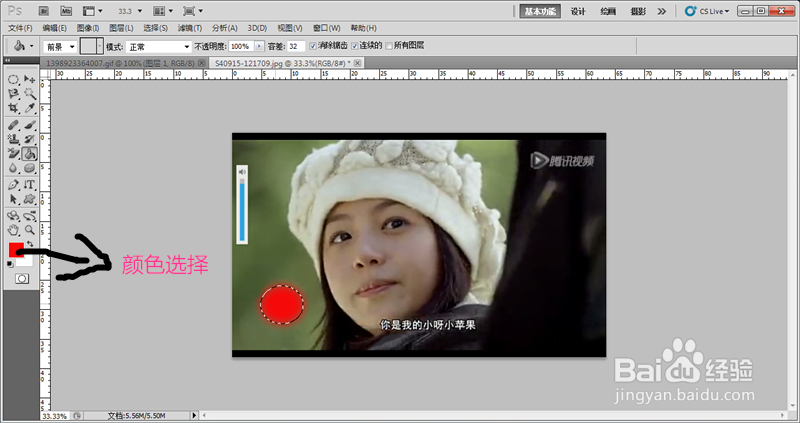Select the Healing Brush tool
The height and width of the screenshot is (423, 800).
13,125
